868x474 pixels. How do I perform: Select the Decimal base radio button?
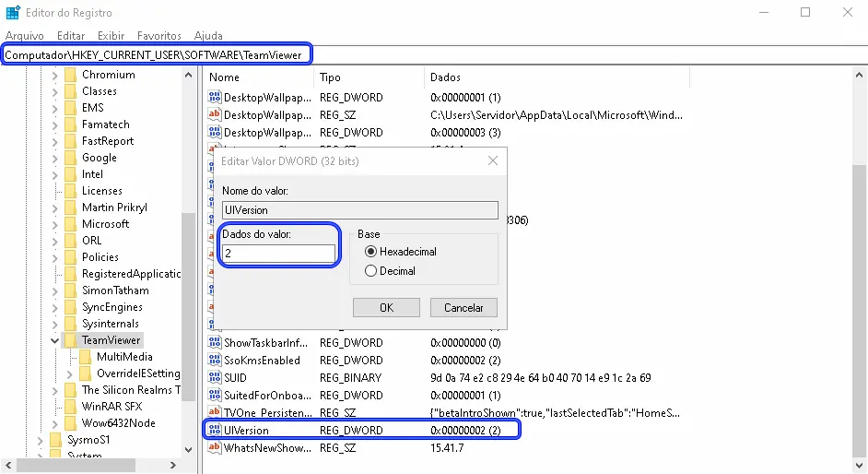tap(371, 271)
